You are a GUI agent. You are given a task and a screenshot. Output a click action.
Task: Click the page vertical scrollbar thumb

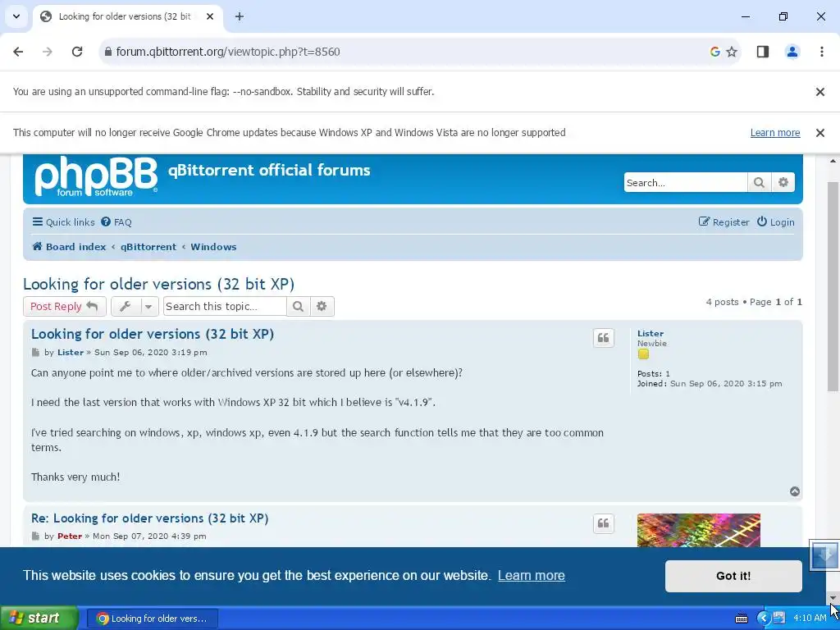(x=833, y=286)
